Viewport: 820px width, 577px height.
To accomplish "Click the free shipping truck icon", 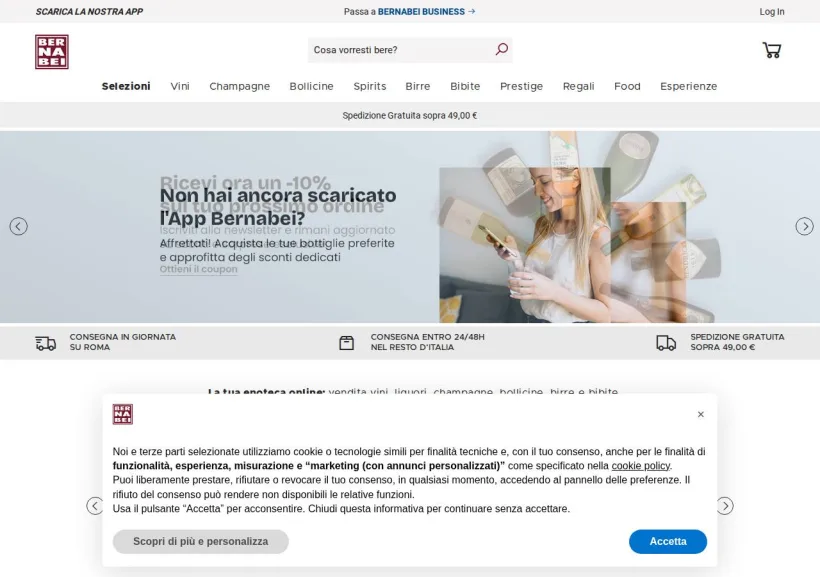I will point(666,343).
